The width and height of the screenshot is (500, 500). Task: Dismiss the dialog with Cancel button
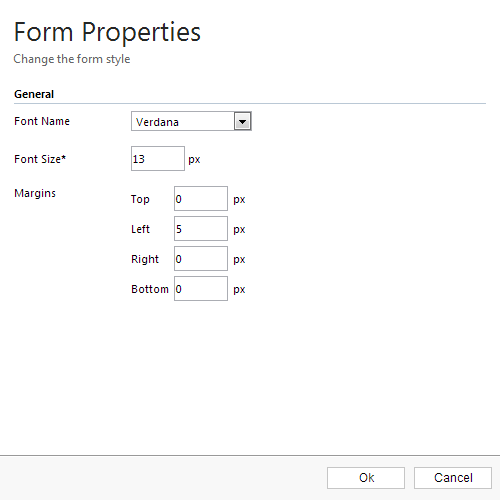click(x=453, y=478)
